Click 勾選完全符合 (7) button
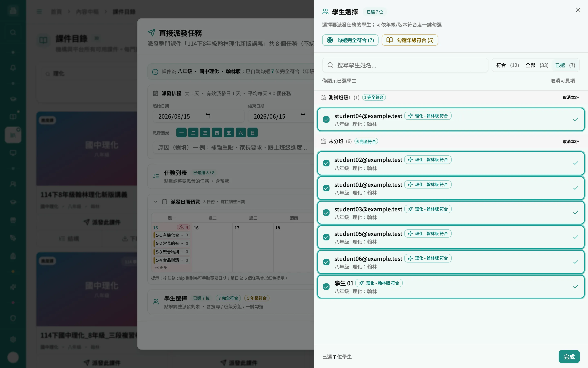 tap(350, 40)
